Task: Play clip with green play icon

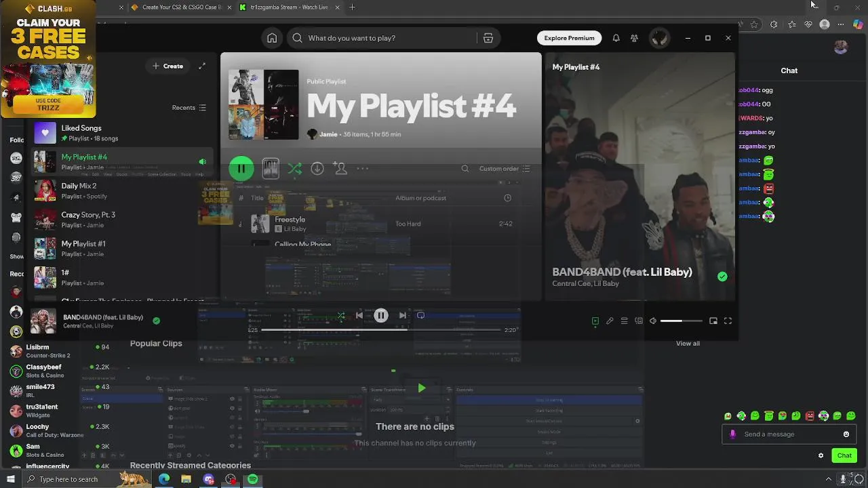Action: tap(422, 388)
